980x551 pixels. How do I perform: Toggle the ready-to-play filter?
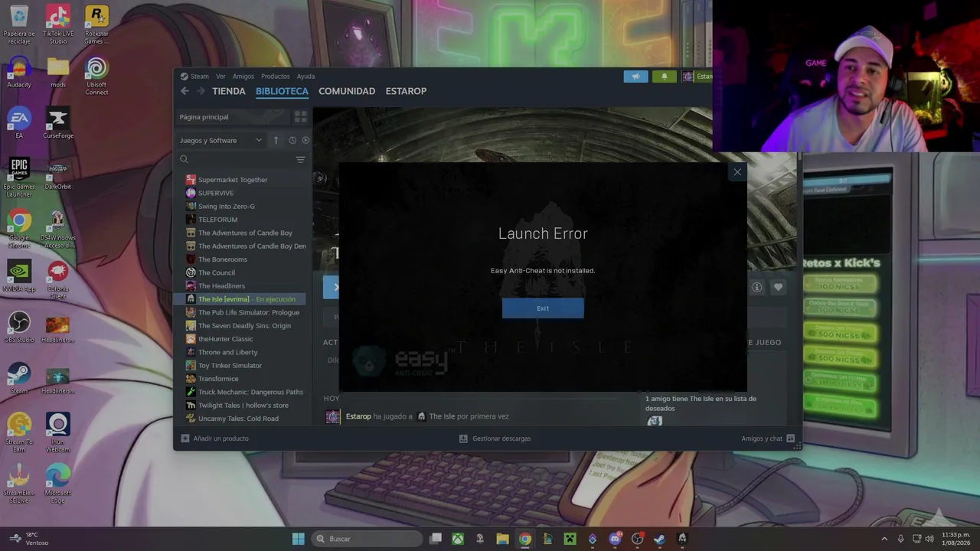click(305, 140)
